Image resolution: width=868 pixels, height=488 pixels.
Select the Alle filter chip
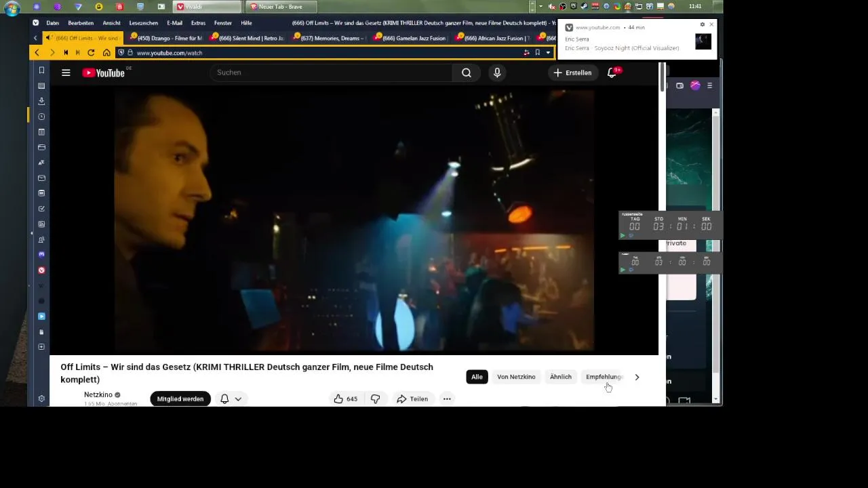[x=477, y=377]
